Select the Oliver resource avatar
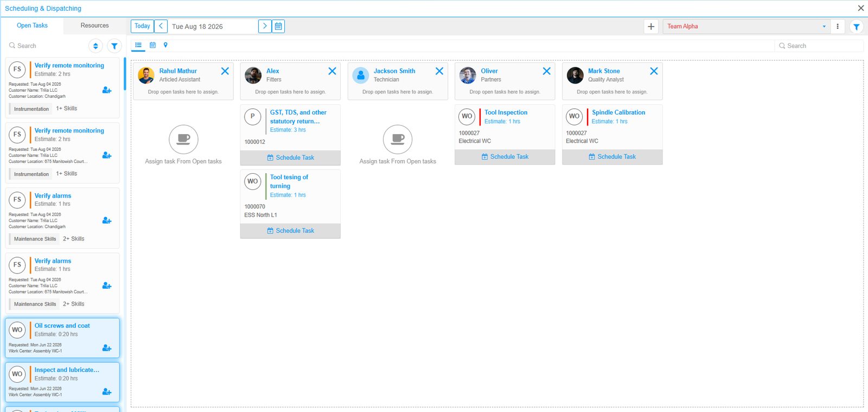This screenshot has width=868, height=412. 468,75
